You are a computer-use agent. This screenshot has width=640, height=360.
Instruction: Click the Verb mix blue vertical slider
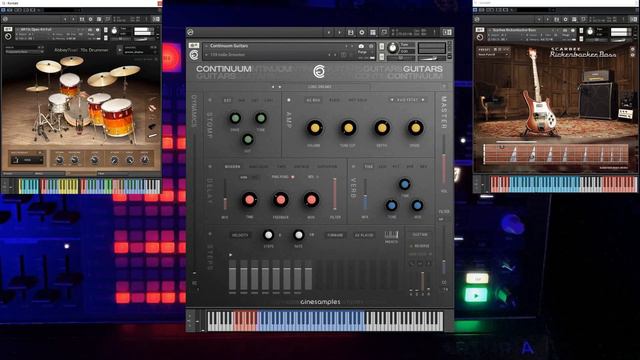coord(365,195)
